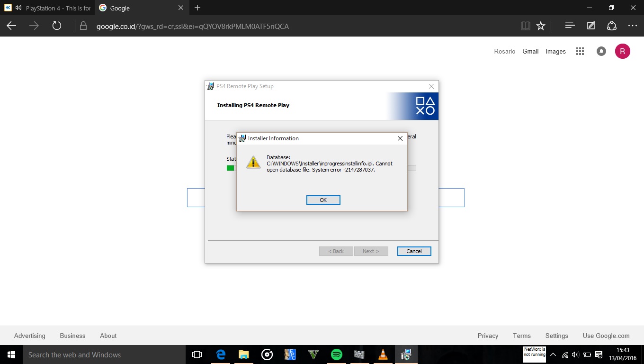Click the Business footer link
The image size is (644, 364).
(x=72, y=336)
